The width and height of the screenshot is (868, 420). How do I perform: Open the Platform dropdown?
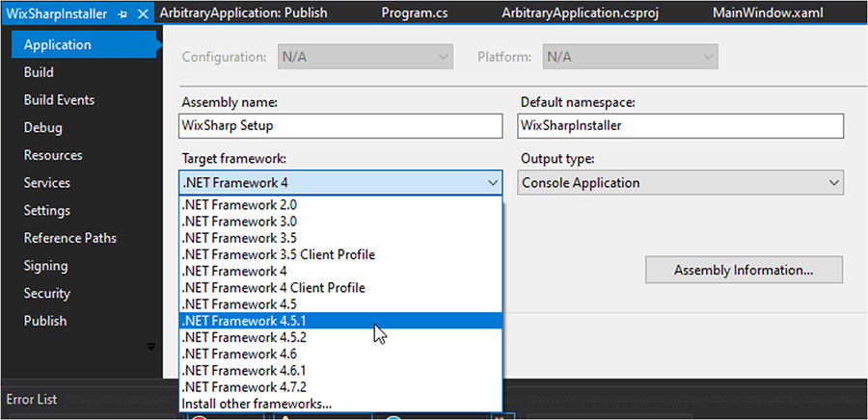pos(631,57)
